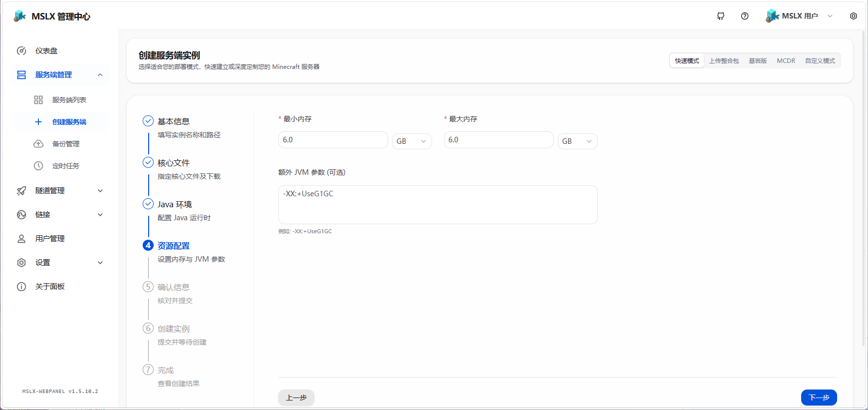Open the MSLX 用户 account dropdown arrow
The height and width of the screenshot is (410, 868).
tap(830, 16)
